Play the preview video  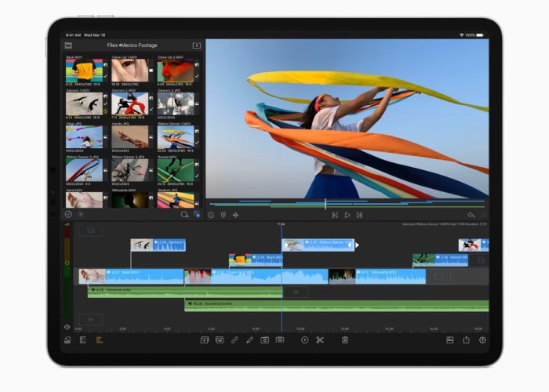click(347, 216)
